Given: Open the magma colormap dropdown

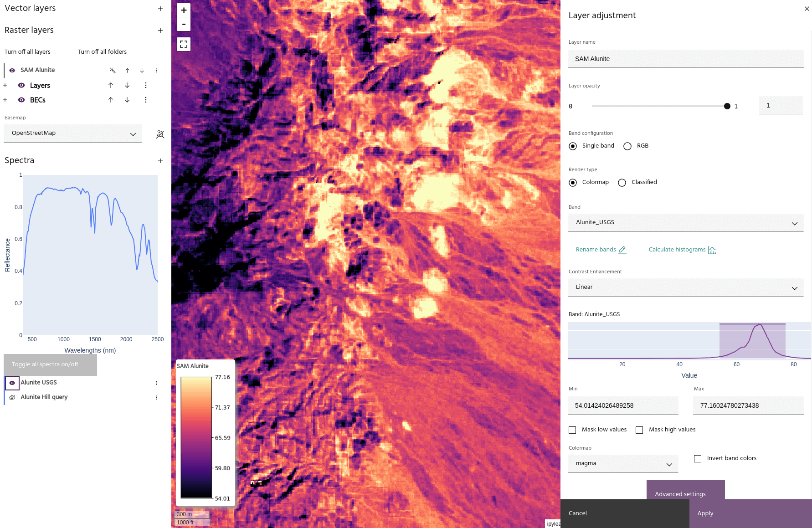Looking at the screenshot, I should pyautogui.click(x=622, y=464).
